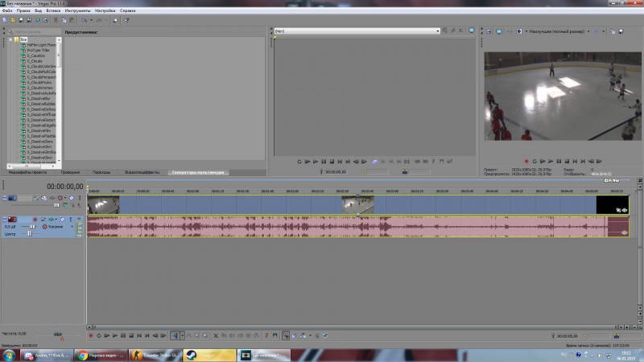Start playback from bottom transport bar
The image size is (644, 362).
pyautogui.click(x=114, y=335)
